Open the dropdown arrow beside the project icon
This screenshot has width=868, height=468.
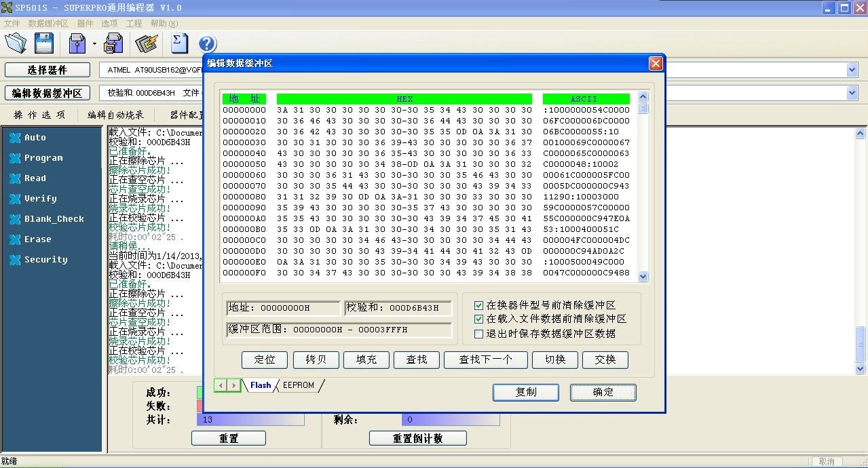click(x=94, y=44)
